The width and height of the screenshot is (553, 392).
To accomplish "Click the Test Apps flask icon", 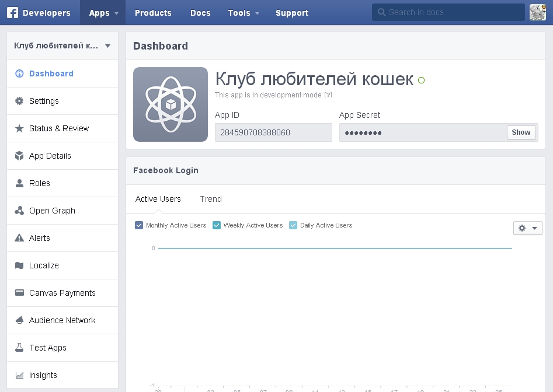I will tap(19, 348).
